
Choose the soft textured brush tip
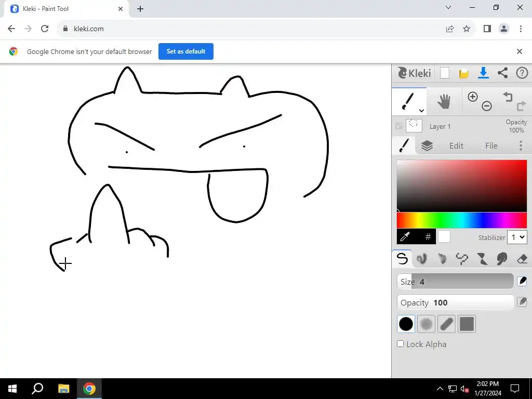[426, 324]
